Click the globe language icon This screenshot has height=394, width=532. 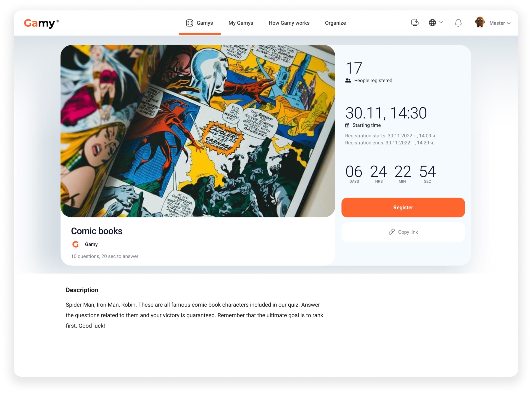pos(432,23)
